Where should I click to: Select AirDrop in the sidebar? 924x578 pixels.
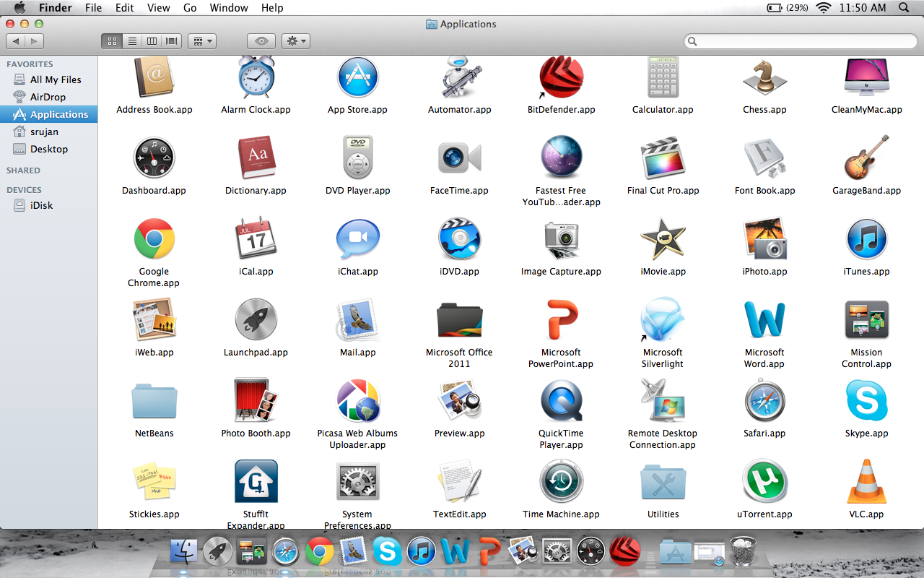49,97
